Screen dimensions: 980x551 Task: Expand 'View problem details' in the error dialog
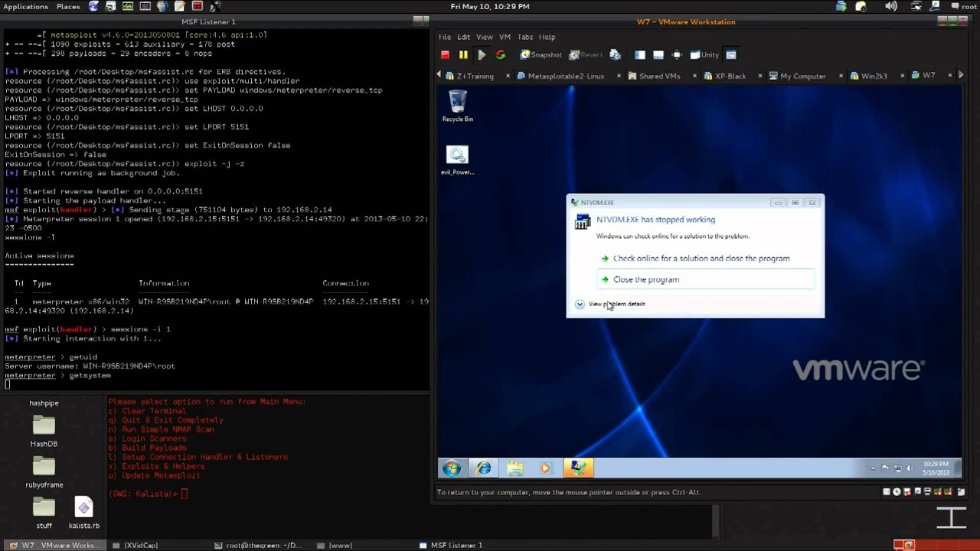tap(610, 304)
